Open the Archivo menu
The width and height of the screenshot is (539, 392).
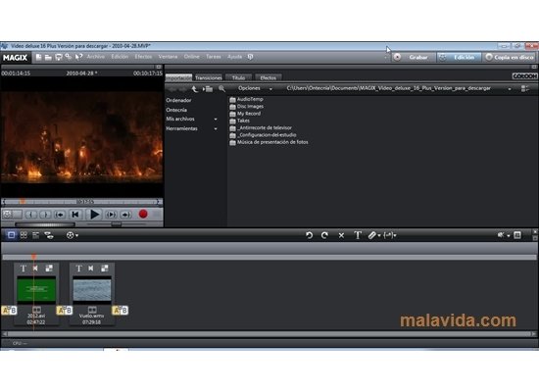96,57
